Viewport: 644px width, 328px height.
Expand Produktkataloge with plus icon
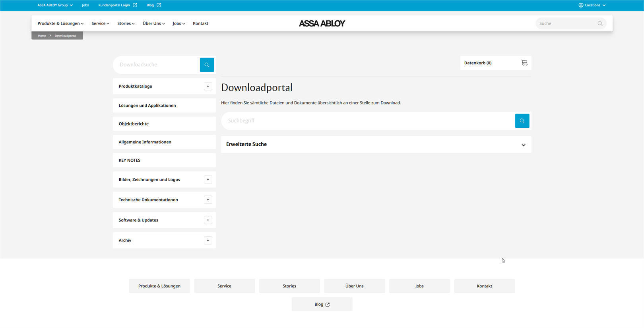pos(208,86)
